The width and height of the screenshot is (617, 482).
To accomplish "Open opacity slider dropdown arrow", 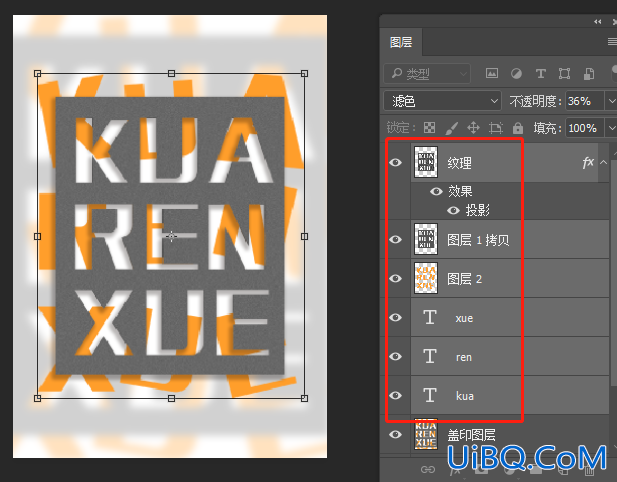I will 611,101.
